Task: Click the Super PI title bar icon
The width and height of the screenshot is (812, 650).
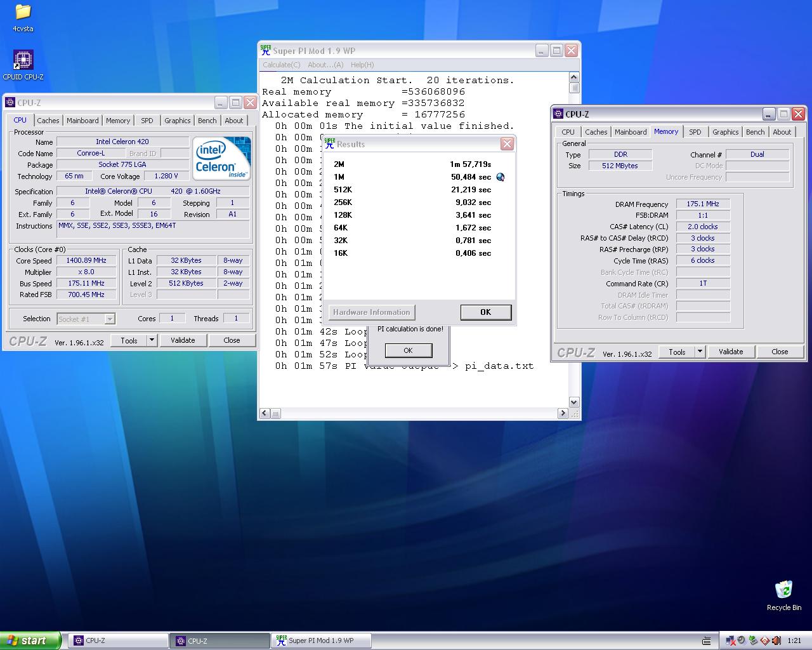Action: tap(266, 51)
